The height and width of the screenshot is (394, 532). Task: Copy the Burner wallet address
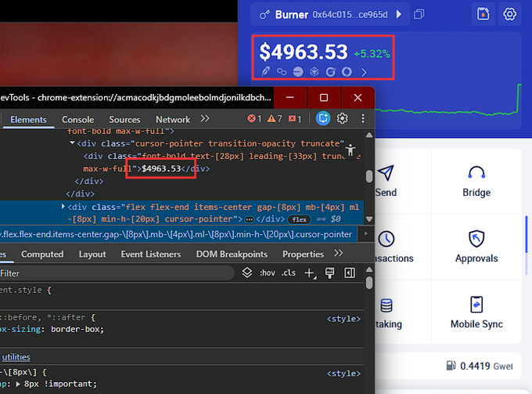pos(419,14)
